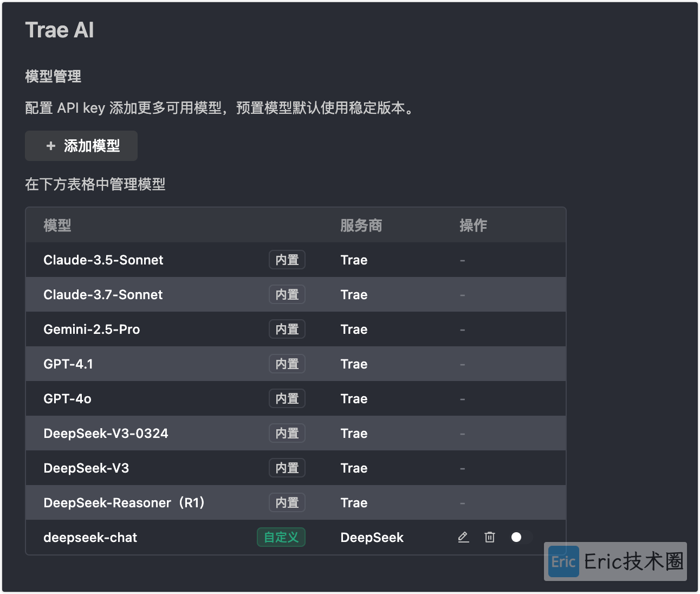
Task: Select the DeepSeek-Reasoner (R1) model name
Action: click(125, 503)
